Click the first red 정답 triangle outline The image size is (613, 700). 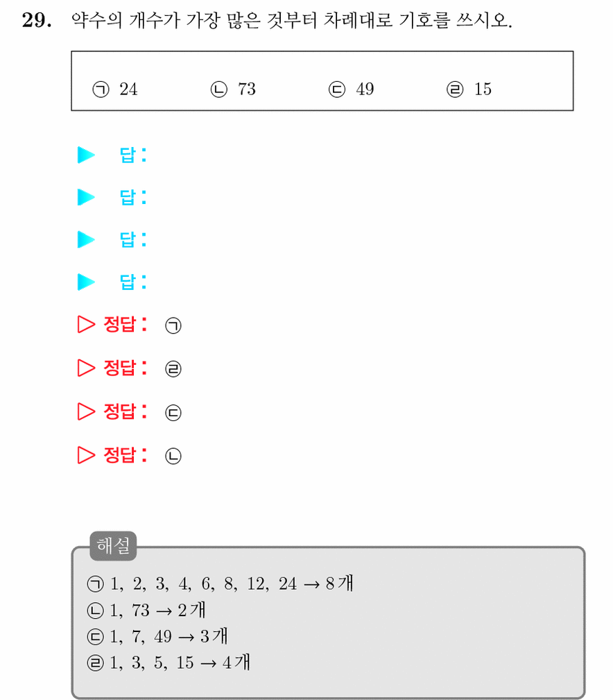pyautogui.click(x=86, y=325)
